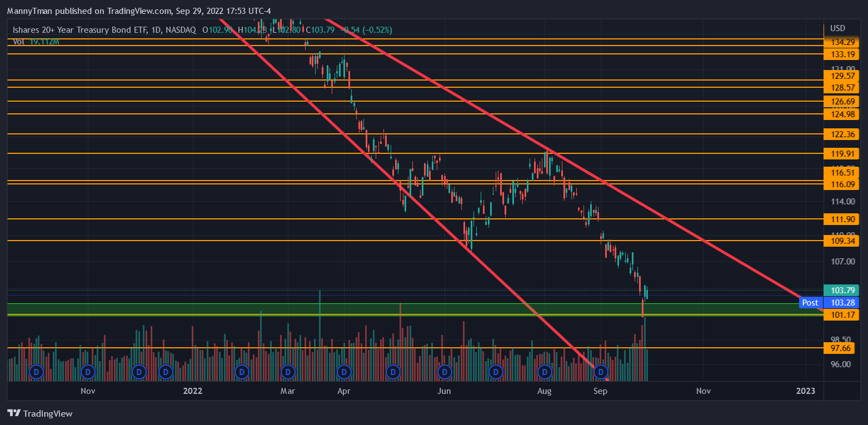The width and height of the screenshot is (868, 425).
Task: Click the 2022 year label on time axis
Action: click(x=193, y=391)
